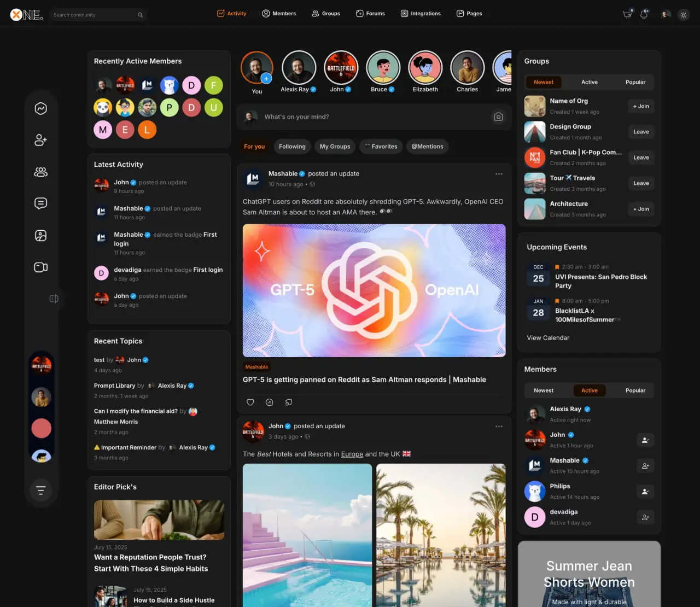Open options menu on Mashable post

point(499,174)
